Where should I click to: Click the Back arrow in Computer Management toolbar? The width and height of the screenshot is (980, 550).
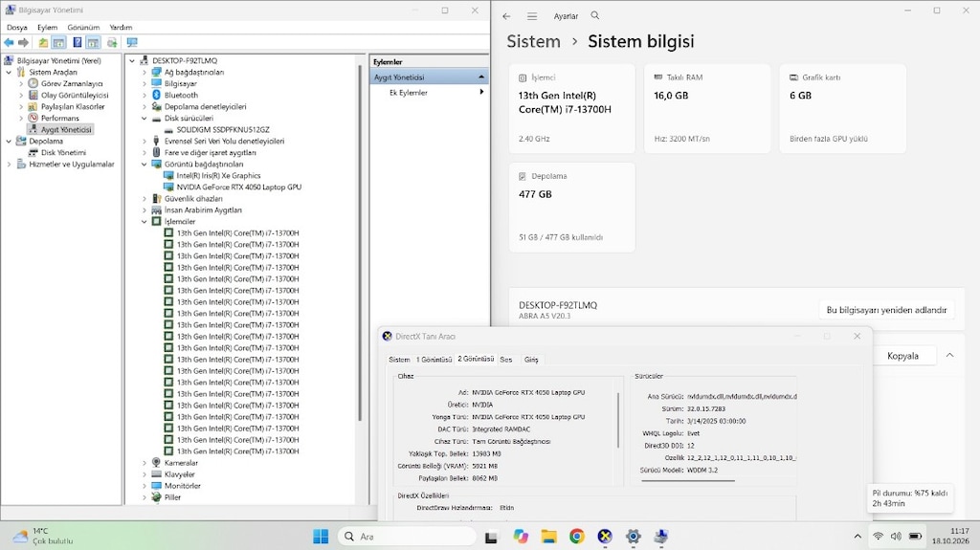[9, 42]
